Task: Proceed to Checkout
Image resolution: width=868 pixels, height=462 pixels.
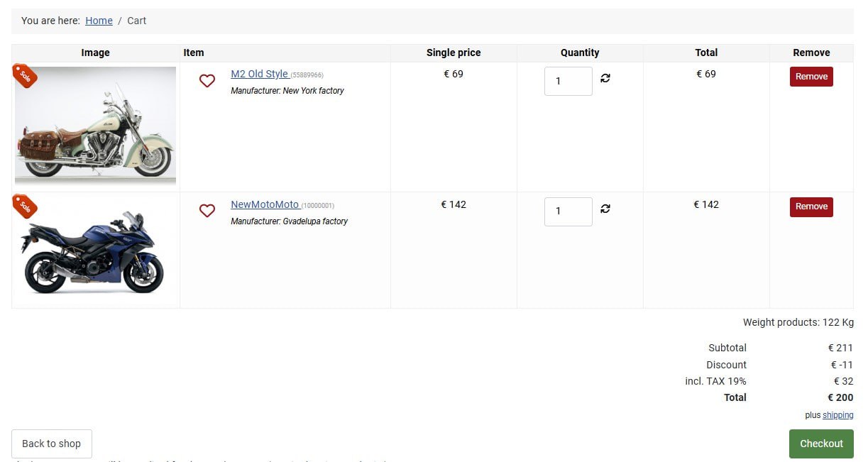Action: pos(821,444)
